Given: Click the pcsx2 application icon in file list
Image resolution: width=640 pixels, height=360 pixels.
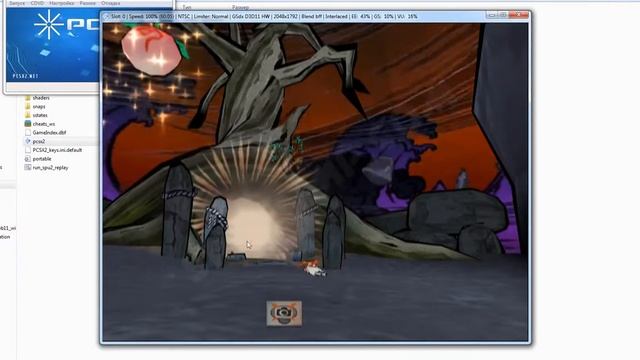Looking at the screenshot, I should point(28,141).
